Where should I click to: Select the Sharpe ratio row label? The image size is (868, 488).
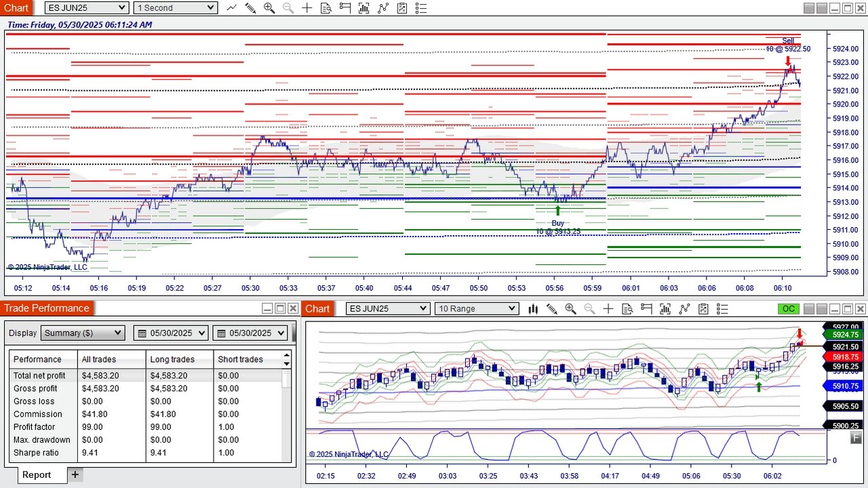pos(36,453)
